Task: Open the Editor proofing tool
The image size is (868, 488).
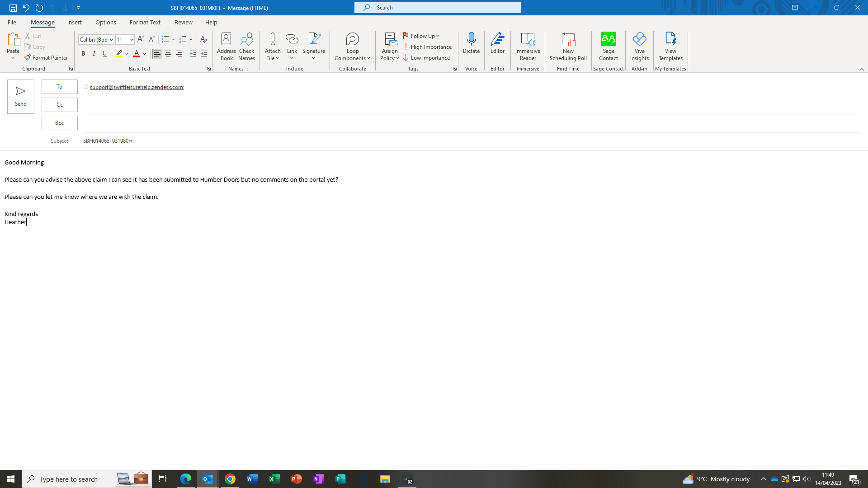Action: tap(497, 43)
